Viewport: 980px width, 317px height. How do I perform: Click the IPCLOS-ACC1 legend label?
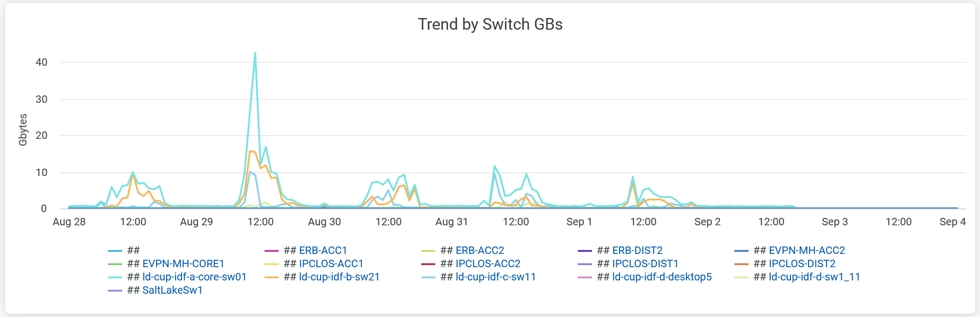pos(331,263)
